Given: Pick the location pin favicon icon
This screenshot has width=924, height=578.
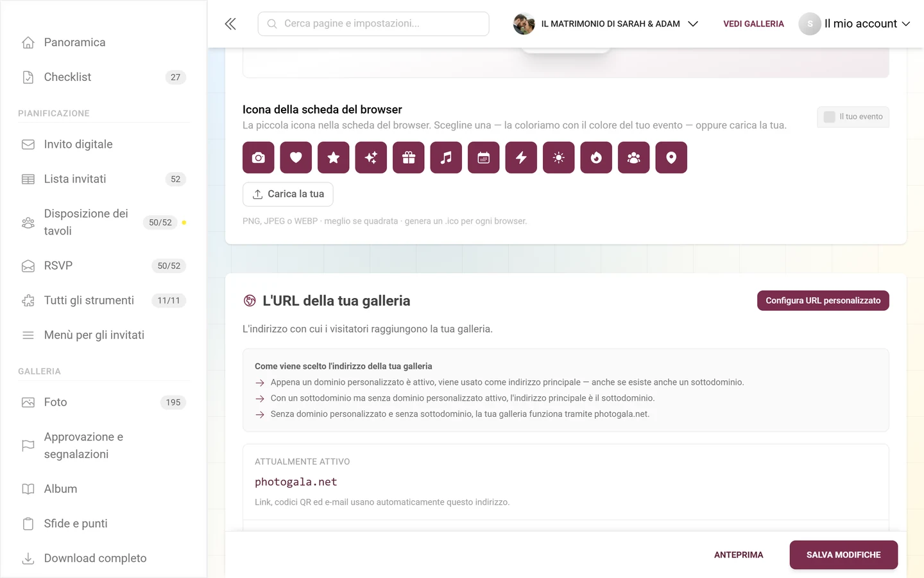Looking at the screenshot, I should [671, 157].
